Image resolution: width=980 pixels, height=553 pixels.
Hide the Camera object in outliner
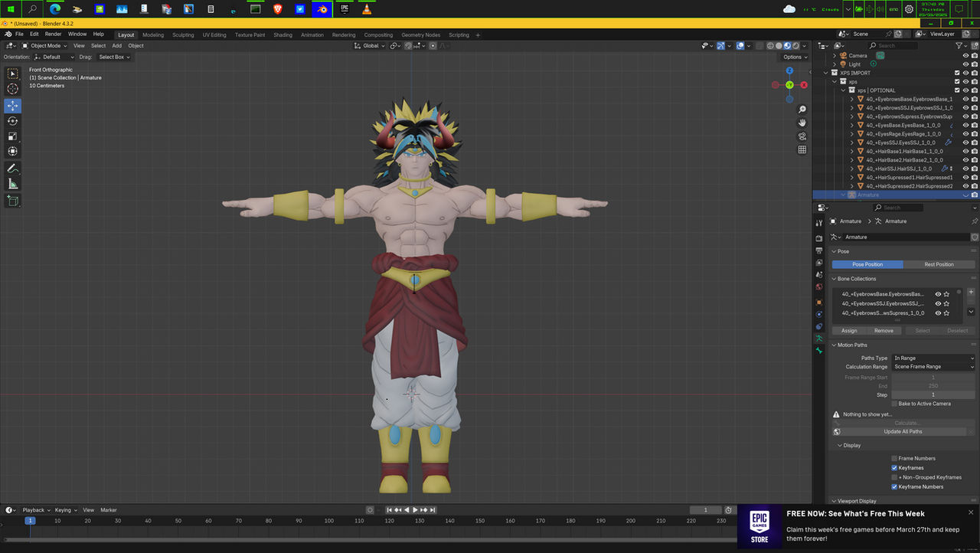(x=965, y=55)
